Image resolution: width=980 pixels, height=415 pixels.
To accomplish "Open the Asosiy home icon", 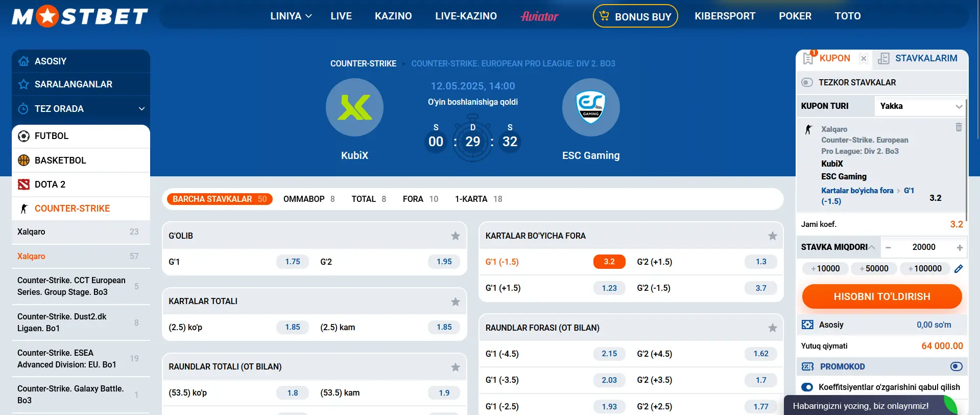I will pyautogui.click(x=23, y=61).
